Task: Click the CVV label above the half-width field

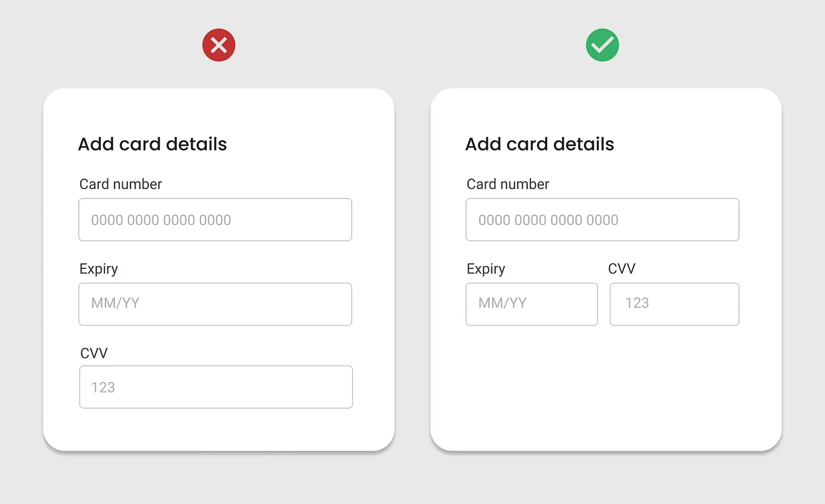Action: click(622, 269)
